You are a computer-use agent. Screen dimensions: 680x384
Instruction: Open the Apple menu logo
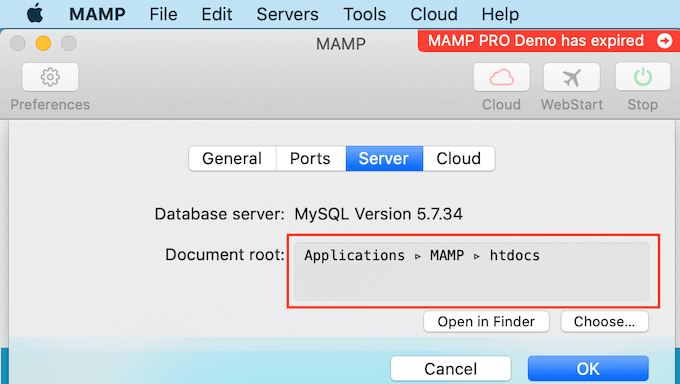click(35, 14)
